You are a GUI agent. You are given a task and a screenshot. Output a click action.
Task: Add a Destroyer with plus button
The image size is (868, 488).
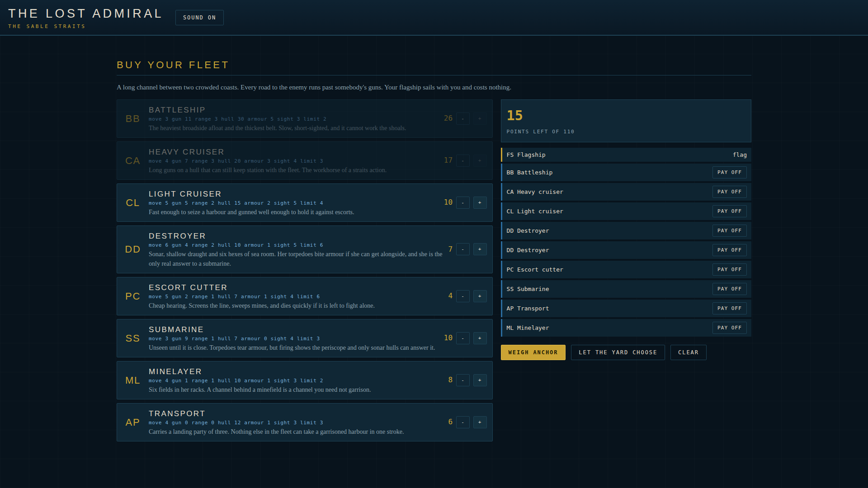point(480,249)
